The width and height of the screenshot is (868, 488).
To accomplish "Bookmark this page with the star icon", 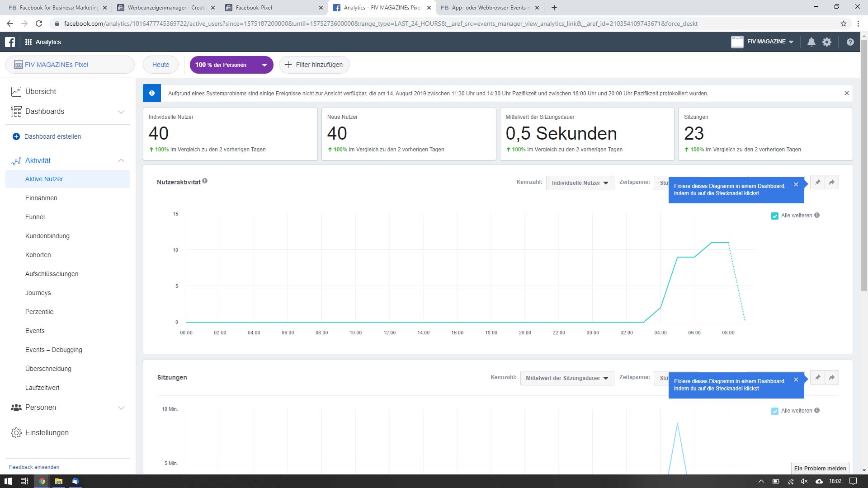I will [x=844, y=23].
